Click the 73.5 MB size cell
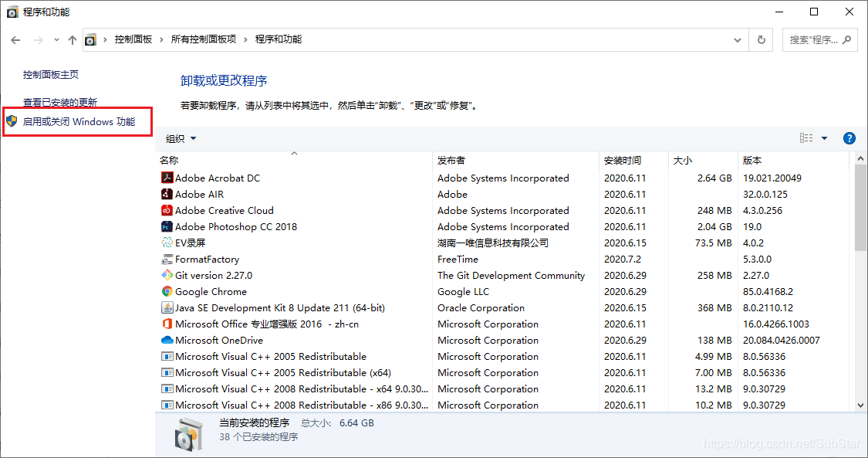This screenshot has width=868, height=458. [x=713, y=243]
